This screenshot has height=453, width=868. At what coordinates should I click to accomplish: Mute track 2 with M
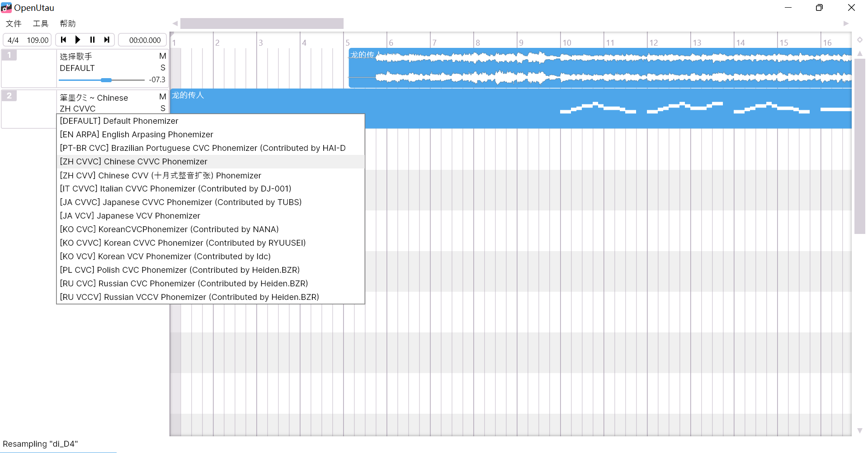tap(162, 97)
